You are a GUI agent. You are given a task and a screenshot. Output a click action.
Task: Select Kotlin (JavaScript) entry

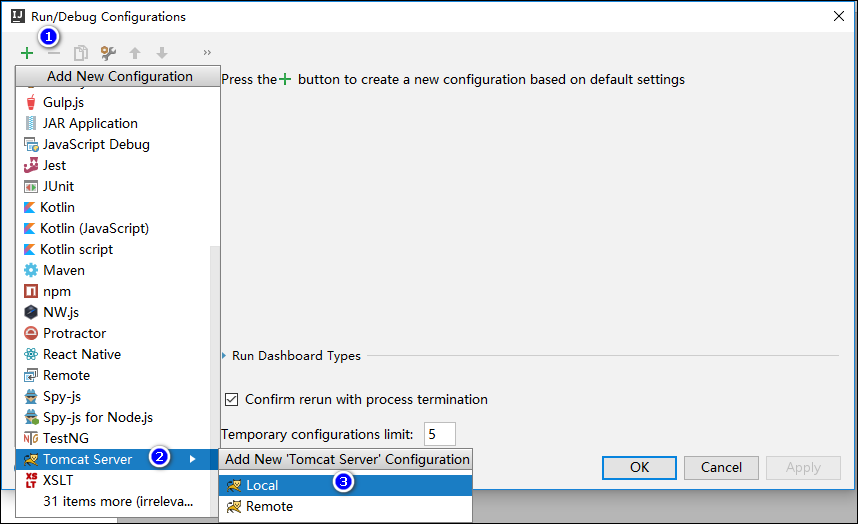(118, 228)
